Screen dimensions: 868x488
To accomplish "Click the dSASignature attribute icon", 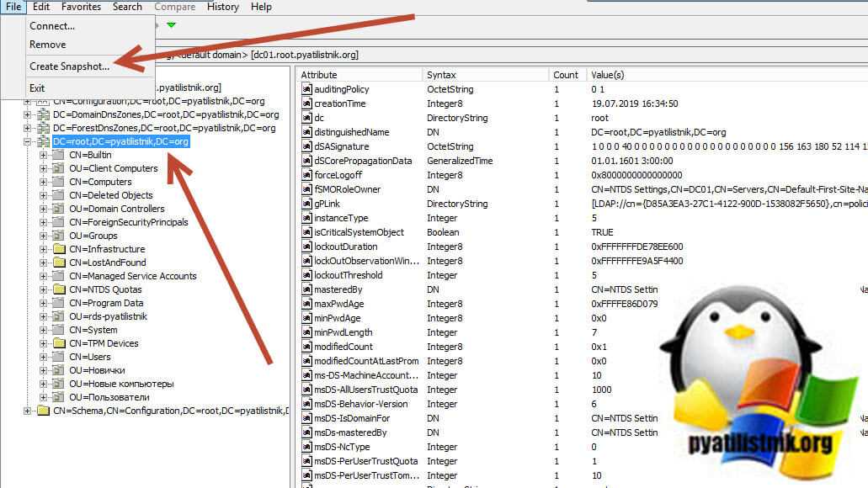I will (x=306, y=146).
